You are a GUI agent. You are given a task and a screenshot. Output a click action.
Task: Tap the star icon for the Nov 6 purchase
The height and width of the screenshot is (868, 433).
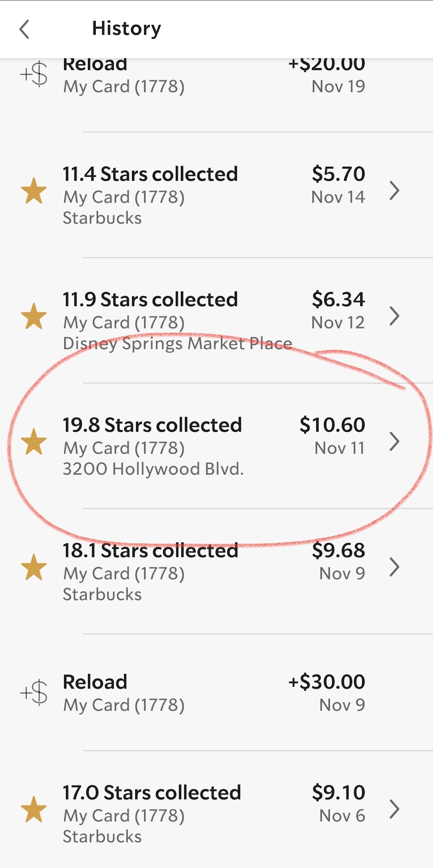(34, 809)
